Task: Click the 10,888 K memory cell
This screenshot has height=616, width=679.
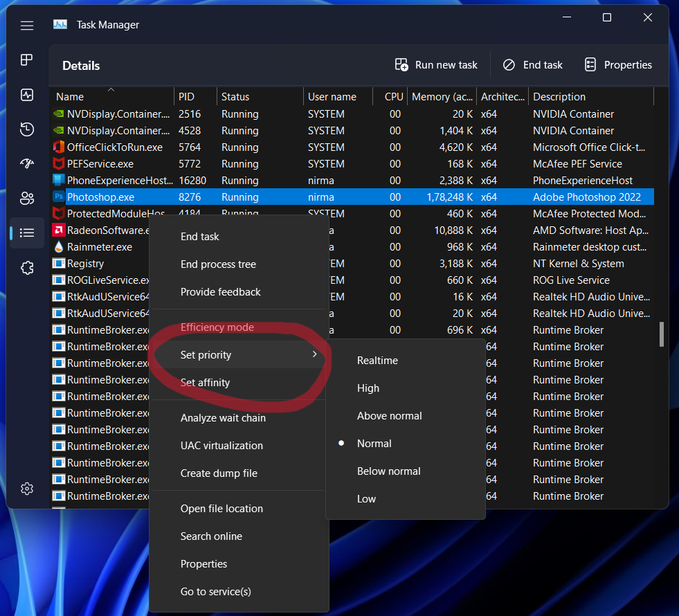Action: 453,230
